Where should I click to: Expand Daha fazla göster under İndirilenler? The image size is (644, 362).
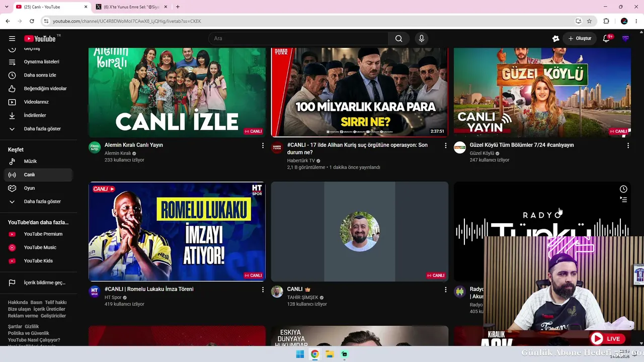pyautogui.click(x=38, y=129)
